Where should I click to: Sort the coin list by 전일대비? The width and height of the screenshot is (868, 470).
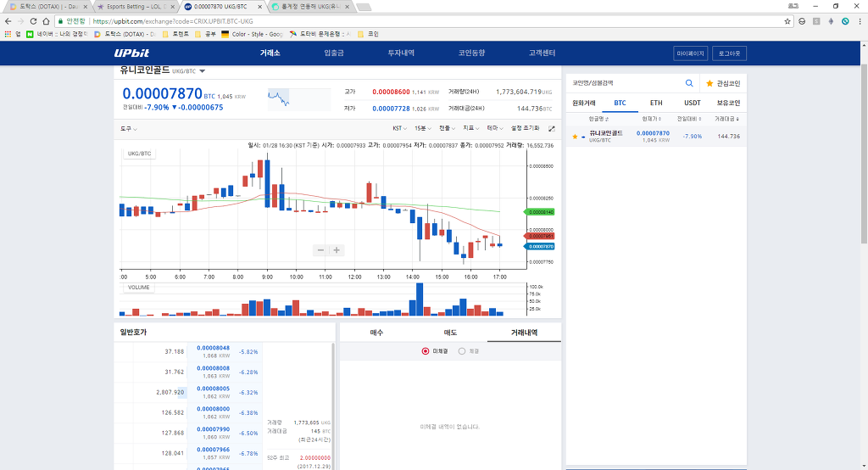689,119
